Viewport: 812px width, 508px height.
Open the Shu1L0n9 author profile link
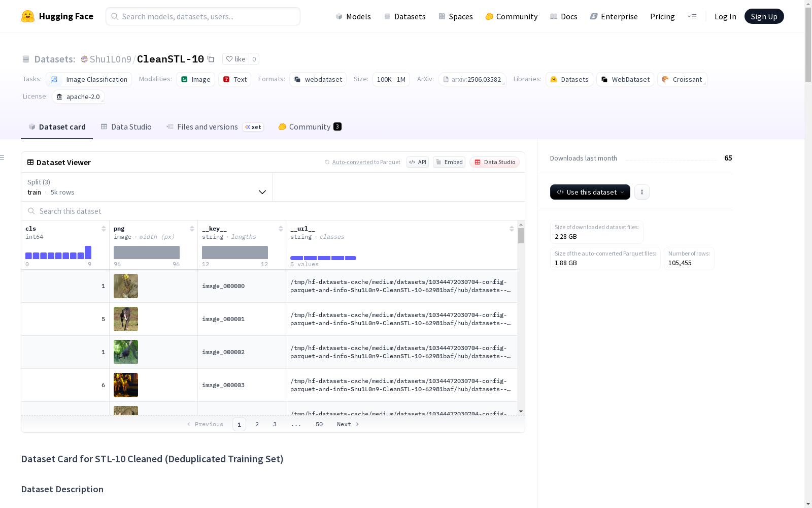pos(110,59)
